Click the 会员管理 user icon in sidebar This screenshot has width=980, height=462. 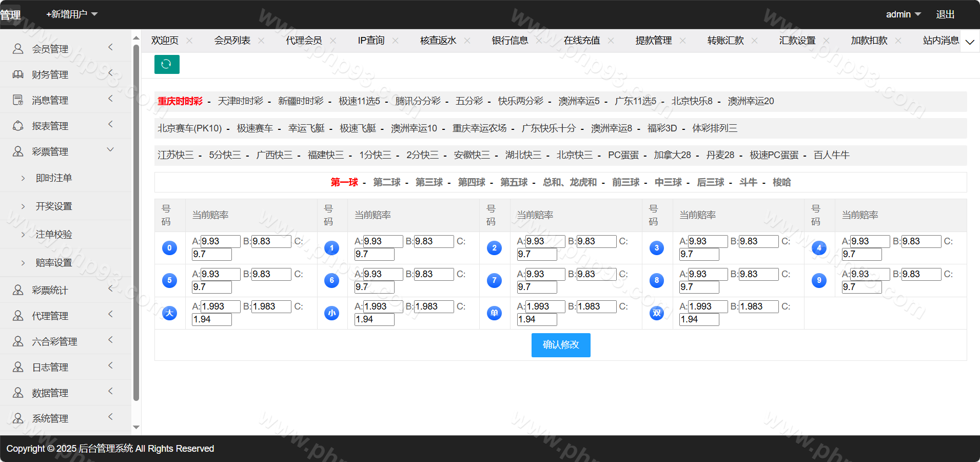(x=18, y=49)
